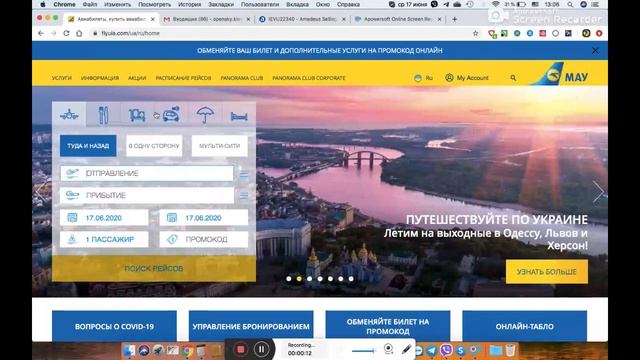Open the arrival airport list icon

pyautogui.click(x=244, y=196)
